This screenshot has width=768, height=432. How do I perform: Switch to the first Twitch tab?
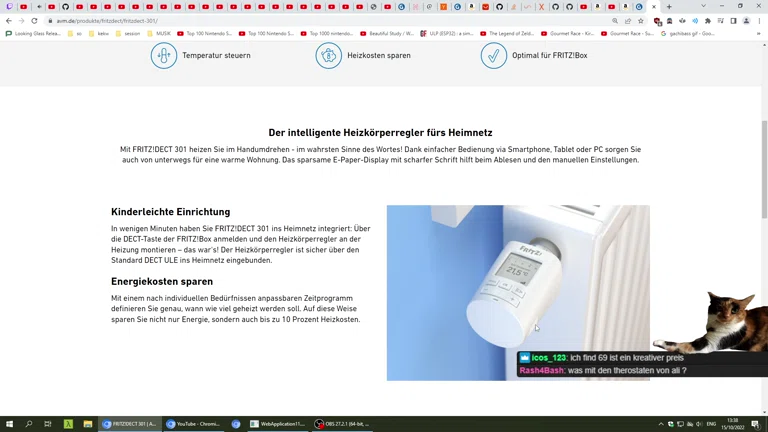point(9,7)
